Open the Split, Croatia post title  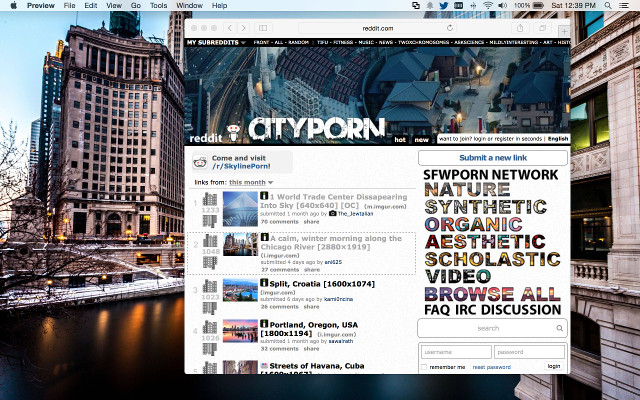322,284
